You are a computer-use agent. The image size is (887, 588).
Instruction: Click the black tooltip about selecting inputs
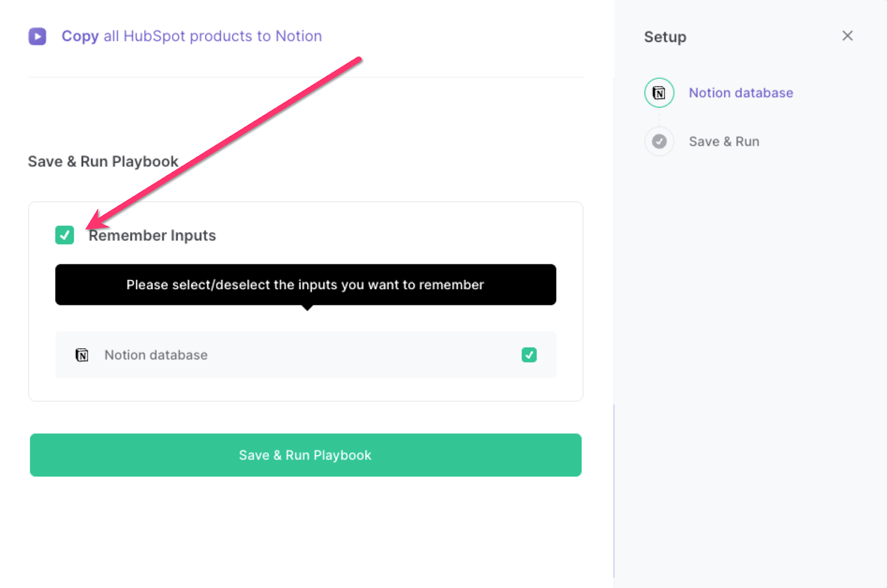tap(305, 285)
